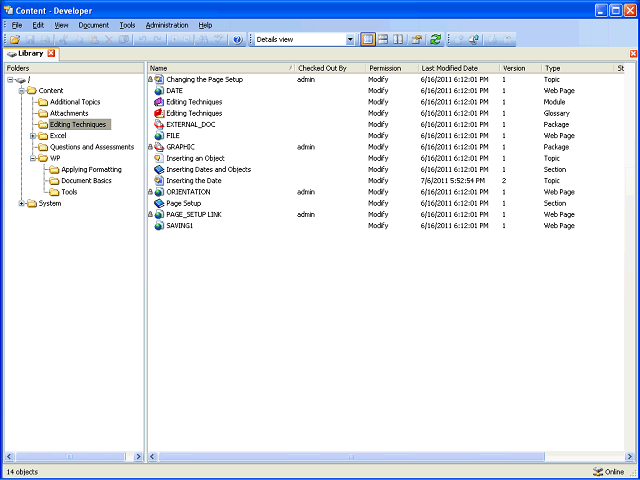640x480 pixels.
Task: Collapse the root / node in Folders tree
Action: point(10,80)
